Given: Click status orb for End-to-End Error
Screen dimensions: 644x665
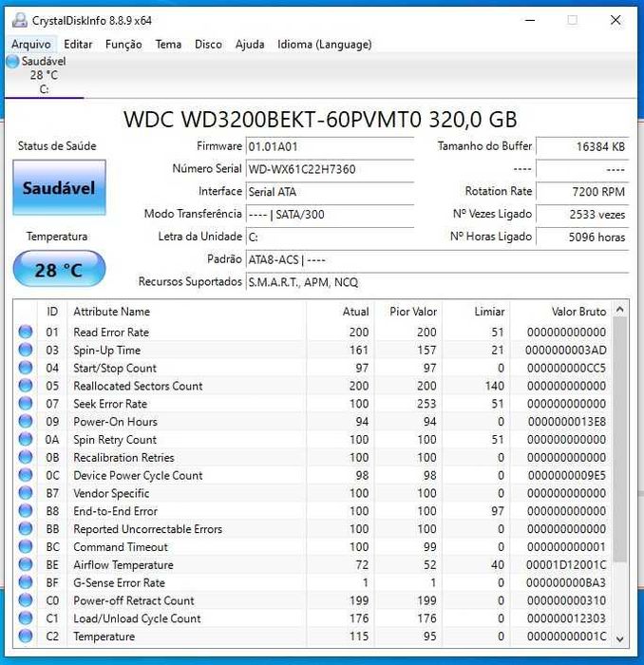Looking at the screenshot, I should pos(26,511).
